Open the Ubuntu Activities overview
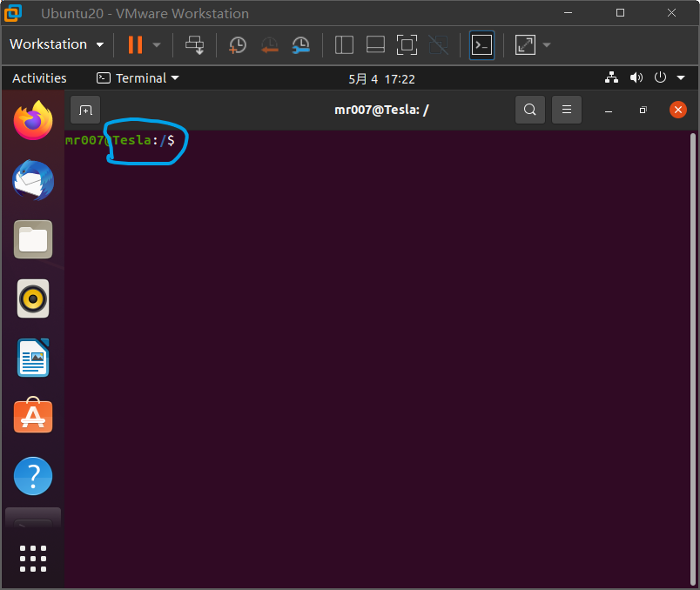Image resolution: width=700 pixels, height=590 pixels. point(39,78)
